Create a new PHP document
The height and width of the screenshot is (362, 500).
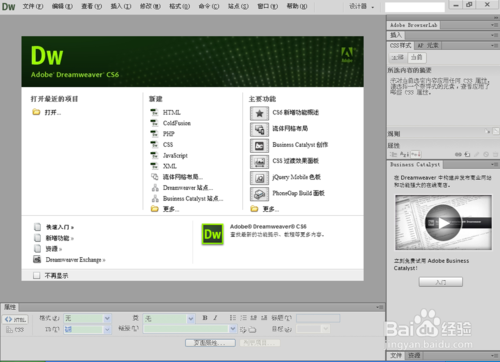coord(168,134)
